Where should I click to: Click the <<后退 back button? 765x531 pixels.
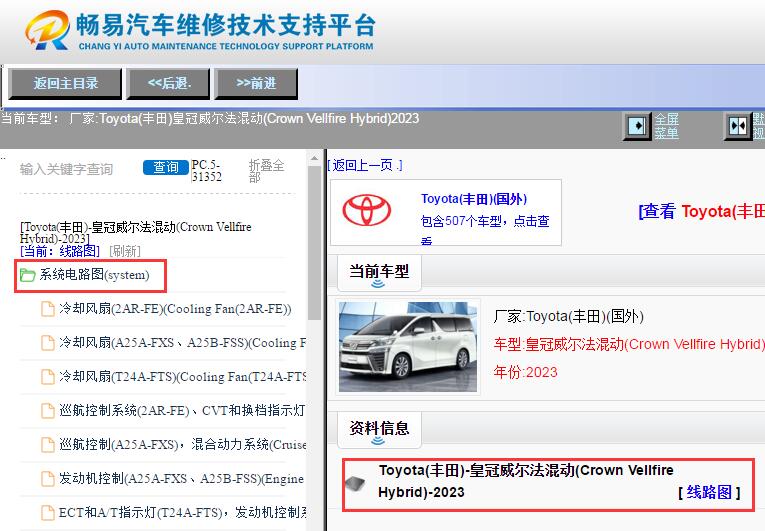pyautogui.click(x=168, y=83)
